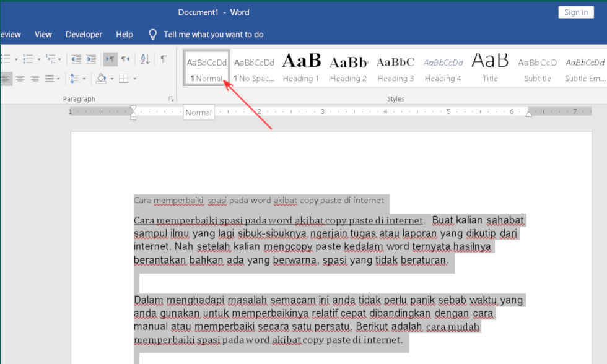607x364 pixels.
Task: Click the right indent marker on ruler
Action: pyautogui.click(x=528, y=114)
